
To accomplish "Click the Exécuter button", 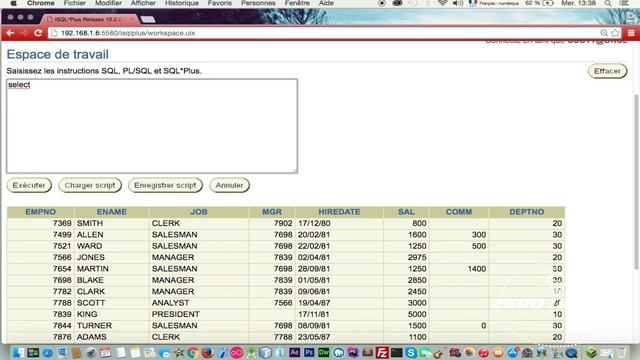I will 29,185.
